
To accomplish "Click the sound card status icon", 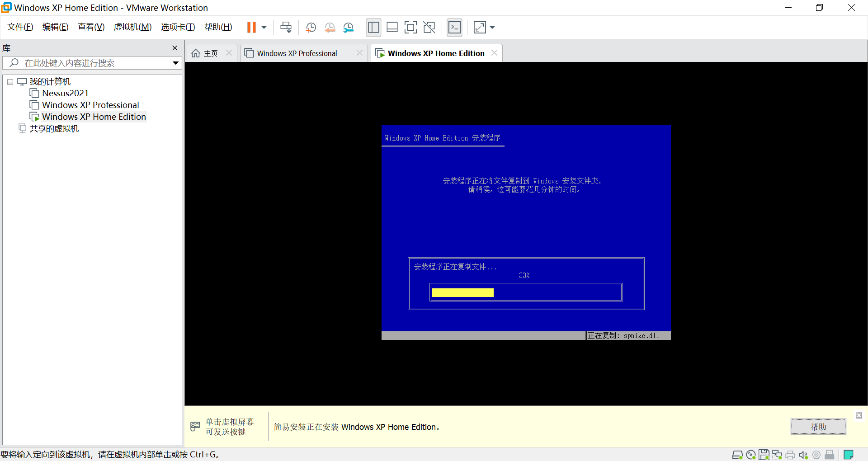I will click(x=803, y=455).
